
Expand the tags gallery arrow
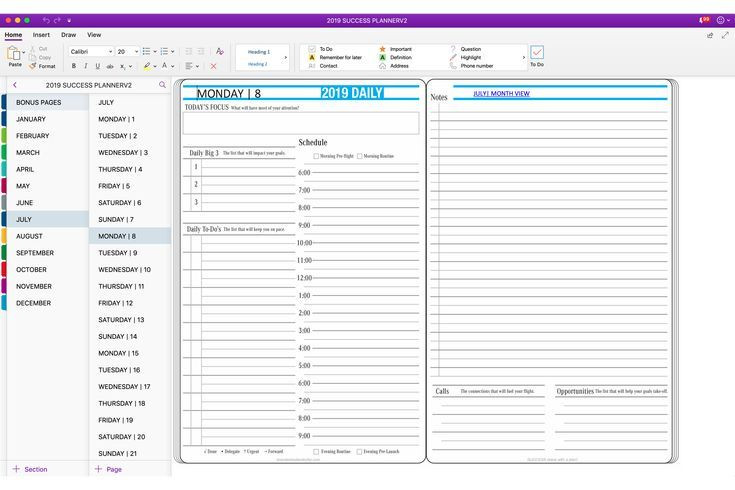coord(524,58)
